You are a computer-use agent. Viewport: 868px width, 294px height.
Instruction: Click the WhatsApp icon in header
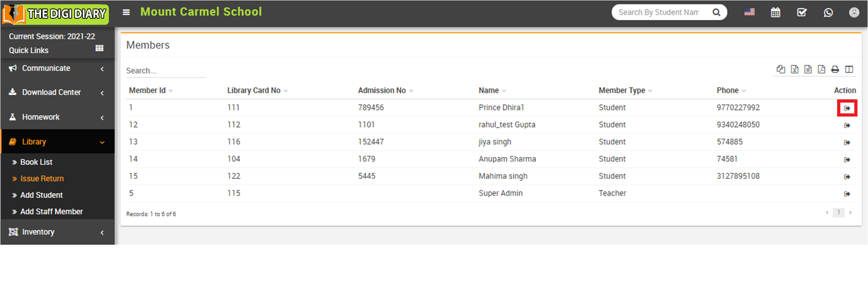coord(828,13)
